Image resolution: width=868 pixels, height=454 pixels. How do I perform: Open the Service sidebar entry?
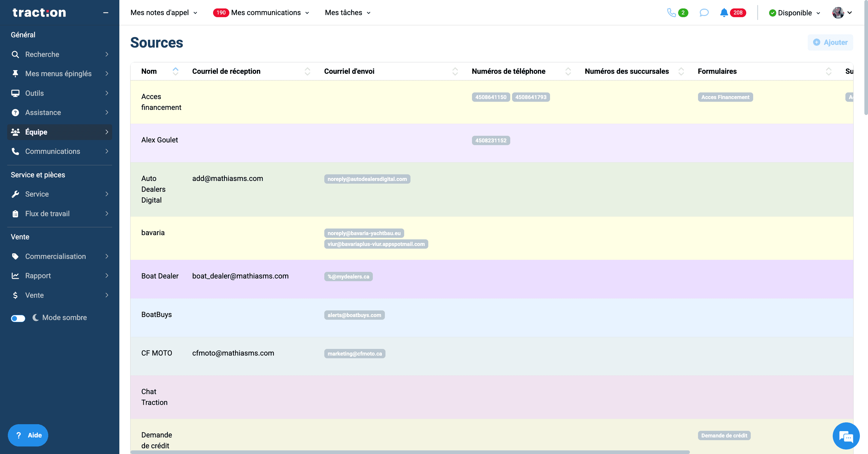tap(60, 194)
